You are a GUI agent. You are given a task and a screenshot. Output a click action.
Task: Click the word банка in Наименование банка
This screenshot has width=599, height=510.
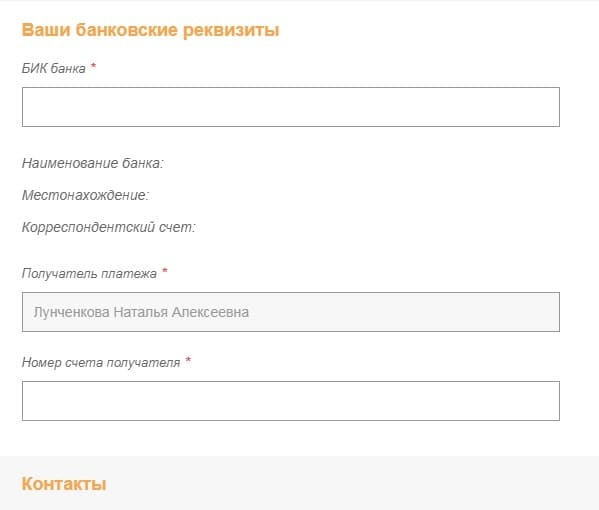[142, 163]
